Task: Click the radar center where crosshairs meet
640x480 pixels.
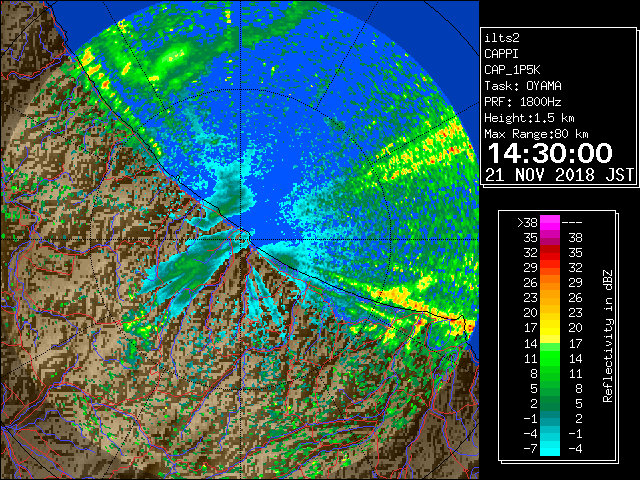Action: coord(241,240)
